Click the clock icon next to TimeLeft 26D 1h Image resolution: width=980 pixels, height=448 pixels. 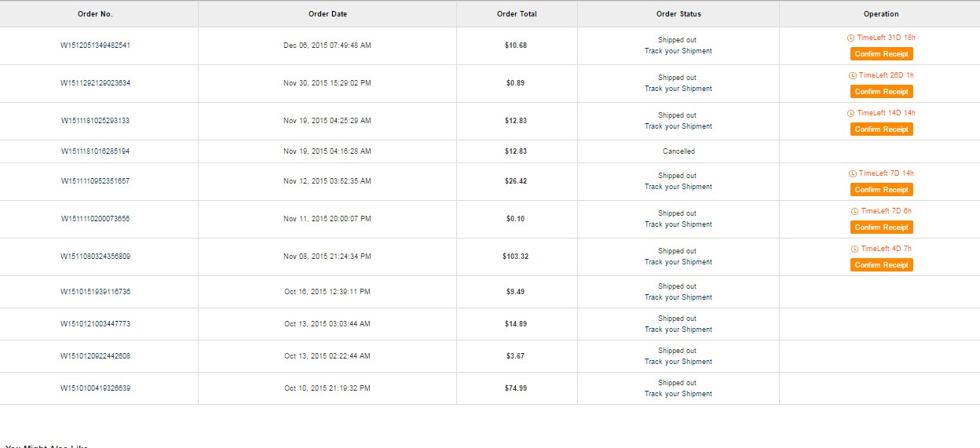coord(853,75)
